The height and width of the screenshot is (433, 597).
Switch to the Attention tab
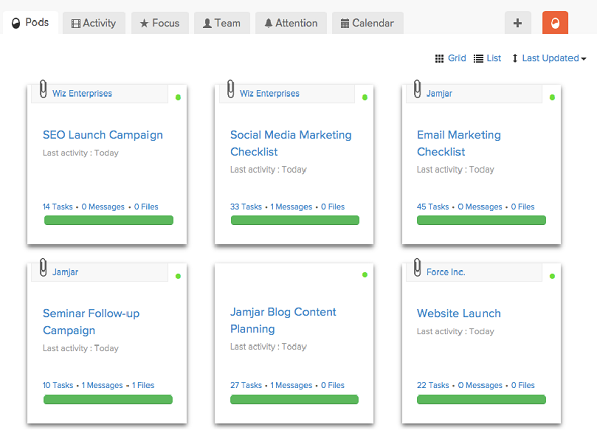[x=291, y=23]
